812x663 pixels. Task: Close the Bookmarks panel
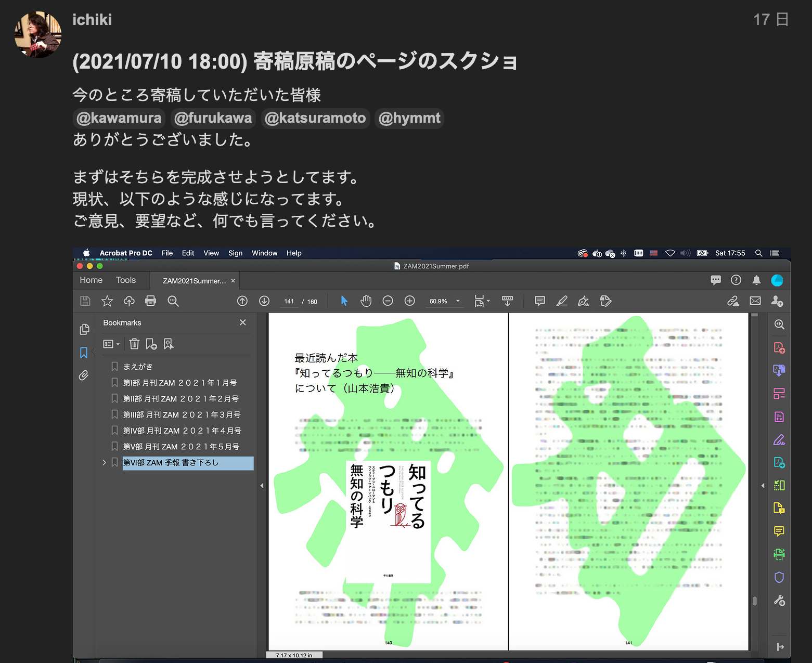click(x=242, y=322)
